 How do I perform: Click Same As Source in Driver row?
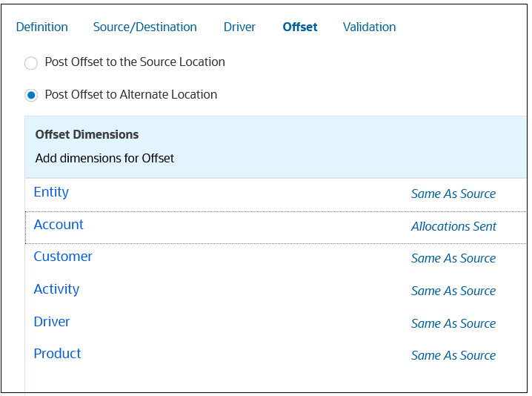click(453, 323)
